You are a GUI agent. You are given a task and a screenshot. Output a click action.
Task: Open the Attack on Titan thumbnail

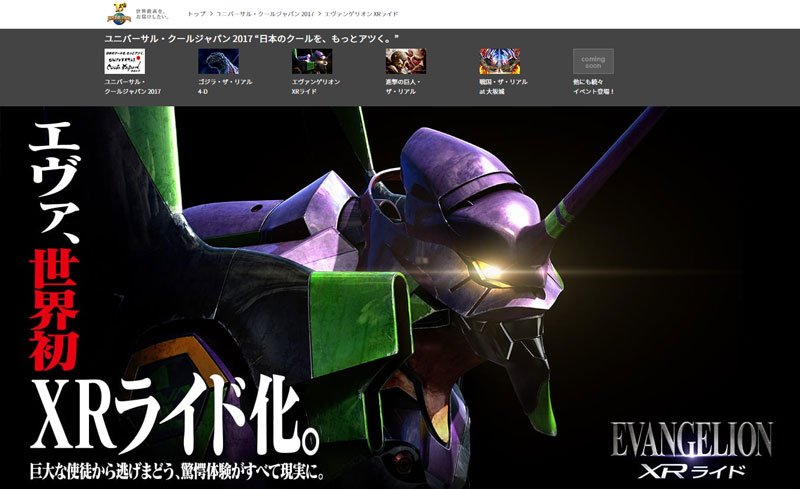click(406, 61)
